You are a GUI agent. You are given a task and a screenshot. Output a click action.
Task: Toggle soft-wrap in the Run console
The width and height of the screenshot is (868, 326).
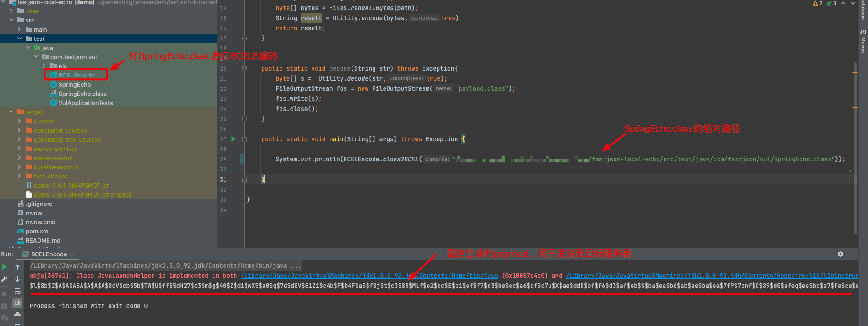click(17, 291)
